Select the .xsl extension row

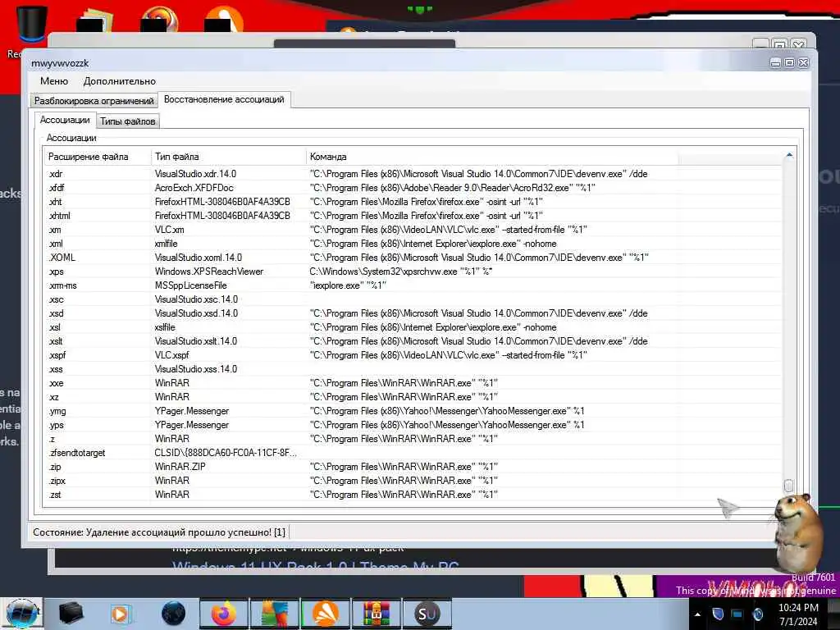413,326
